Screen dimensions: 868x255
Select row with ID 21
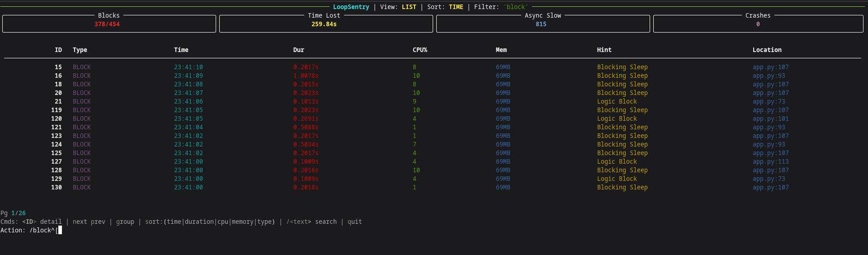(x=433, y=102)
